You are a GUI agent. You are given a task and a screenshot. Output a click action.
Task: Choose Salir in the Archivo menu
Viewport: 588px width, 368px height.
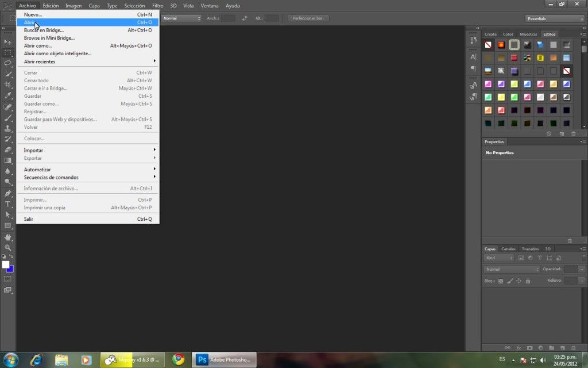tap(88, 219)
